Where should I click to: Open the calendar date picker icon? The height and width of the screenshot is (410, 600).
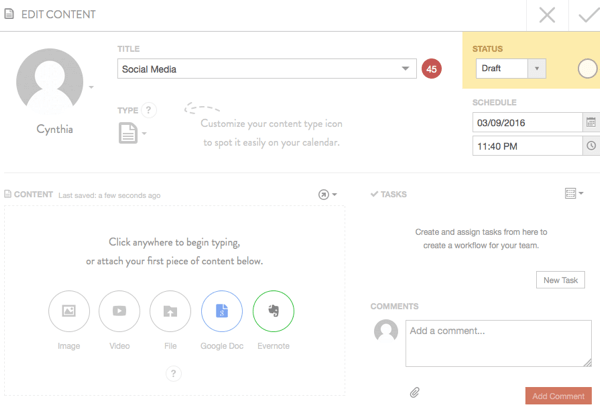coord(591,123)
